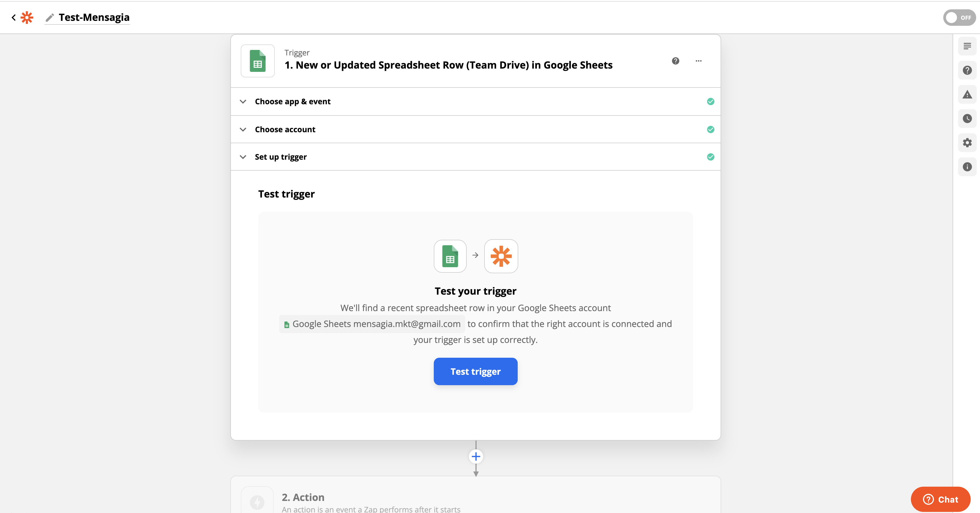Expand the Choose account section

pos(285,129)
